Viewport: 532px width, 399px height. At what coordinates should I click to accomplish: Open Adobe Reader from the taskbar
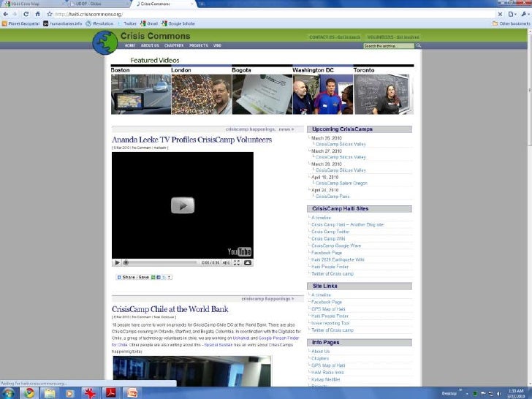[110, 393]
